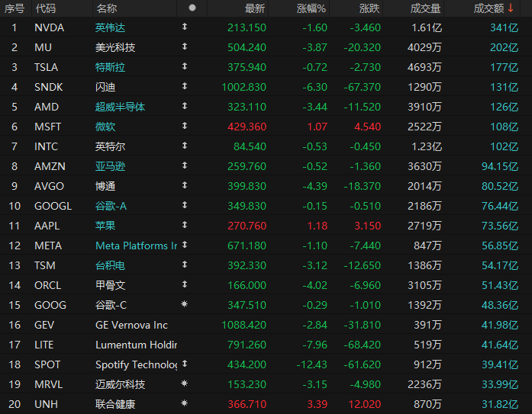The height and width of the screenshot is (414, 532).
Task: Click the arrow icon in INTC row
Action: coord(185,146)
